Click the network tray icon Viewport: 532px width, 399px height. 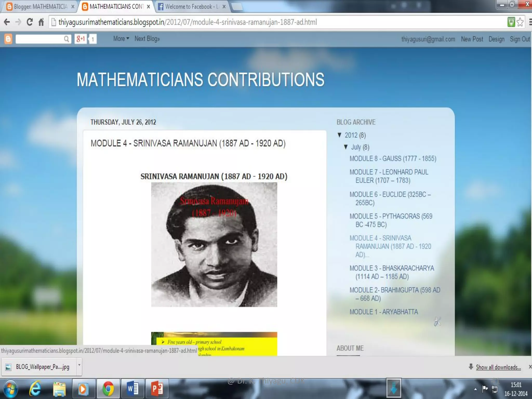pos(495,389)
